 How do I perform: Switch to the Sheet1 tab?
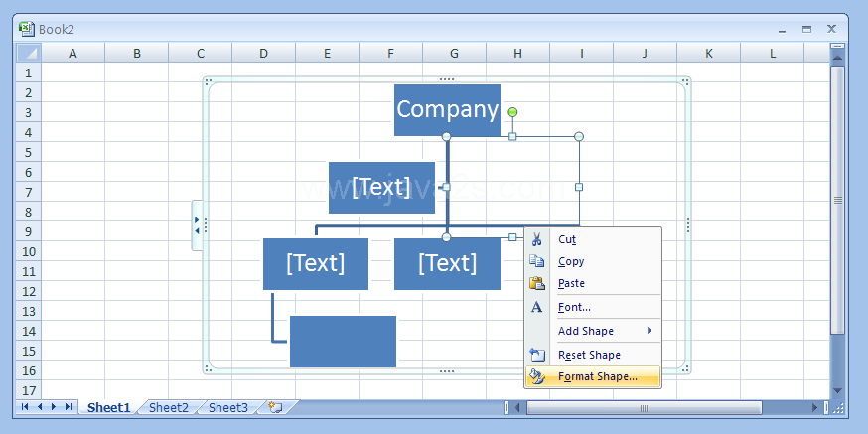(108, 407)
